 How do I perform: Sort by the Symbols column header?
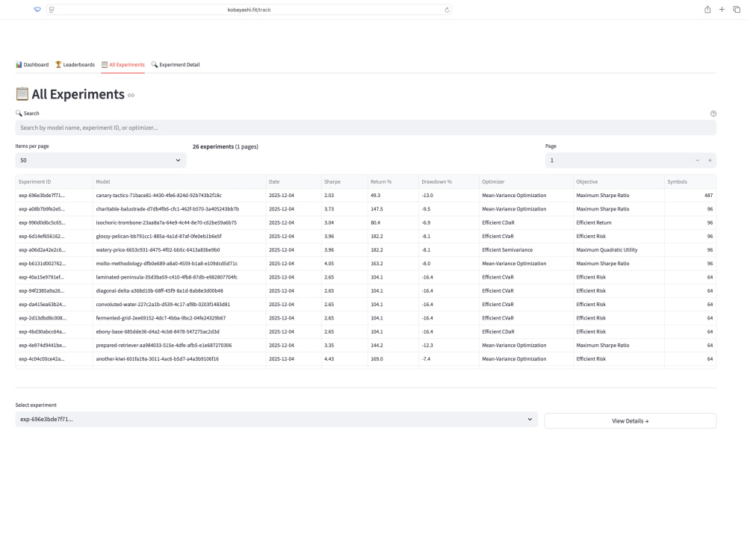690,182
